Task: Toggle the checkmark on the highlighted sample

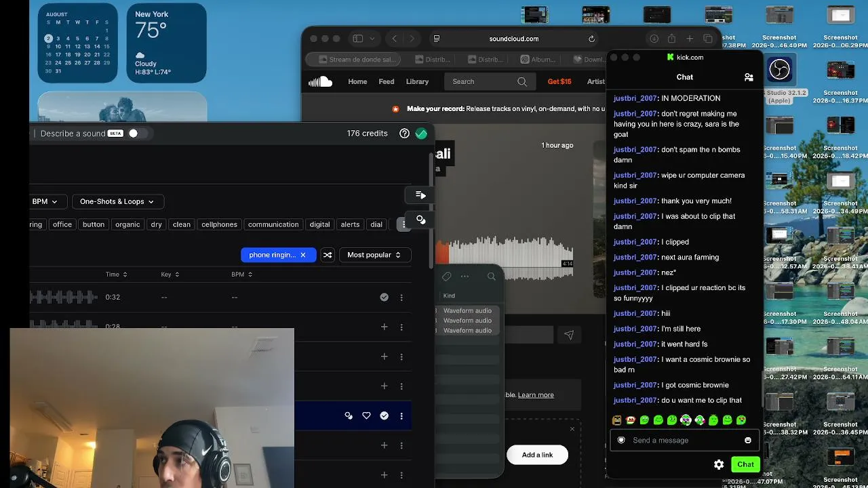Action: pos(384,415)
